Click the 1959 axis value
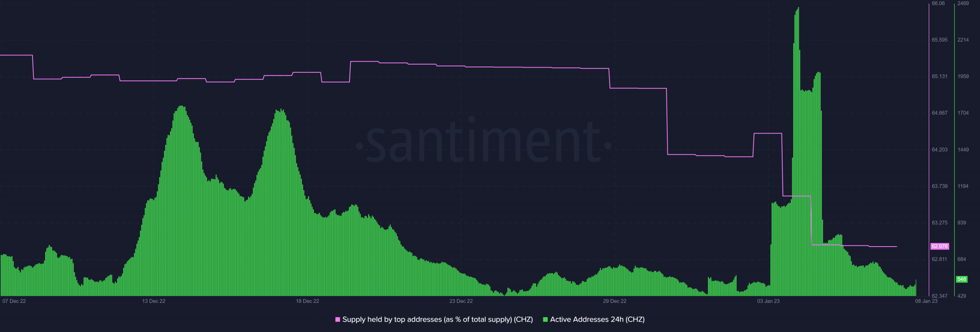This screenshot has height=332, width=980. 963,76
